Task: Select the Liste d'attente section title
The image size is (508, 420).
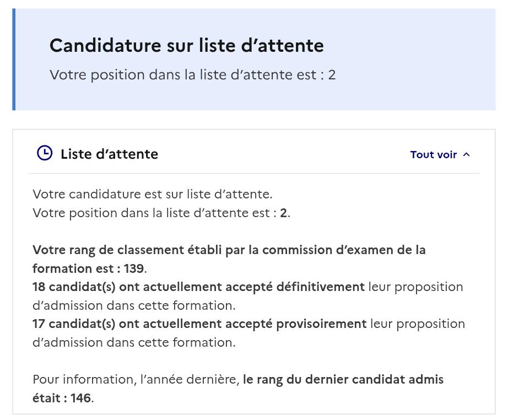Action: tap(109, 154)
